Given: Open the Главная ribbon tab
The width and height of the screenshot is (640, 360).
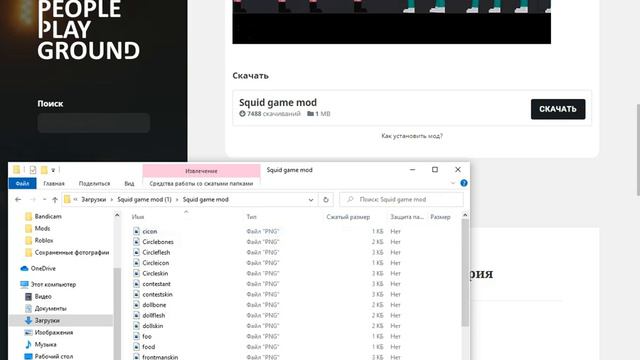Looking at the screenshot, I should (x=54, y=184).
